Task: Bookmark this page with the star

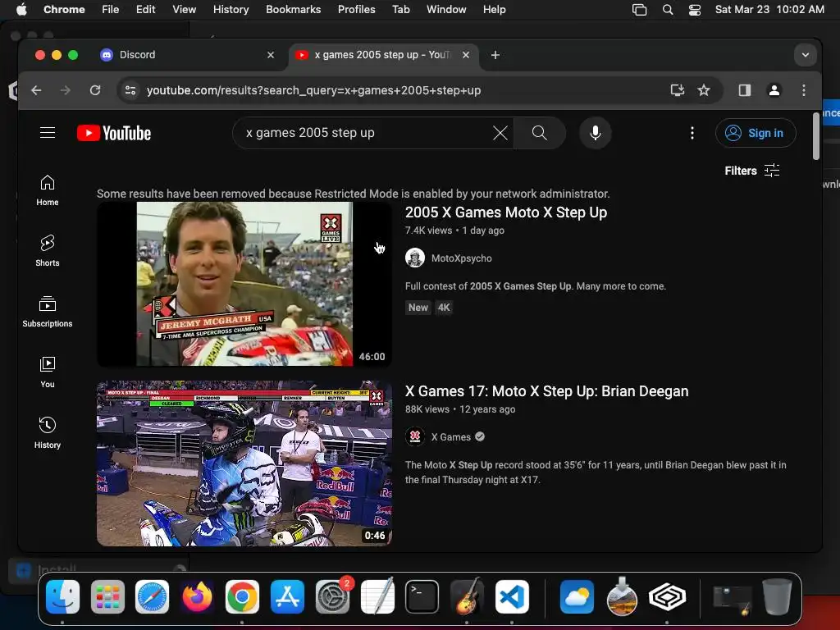Action: click(704, 90)
